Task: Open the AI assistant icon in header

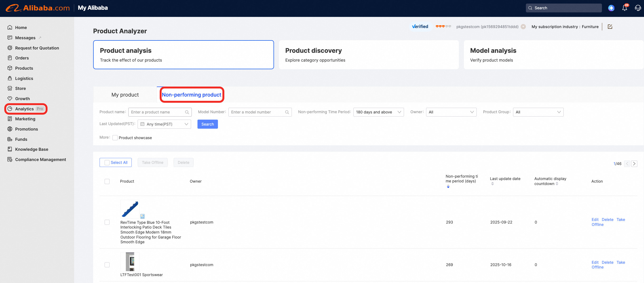Action: point(611,8)
